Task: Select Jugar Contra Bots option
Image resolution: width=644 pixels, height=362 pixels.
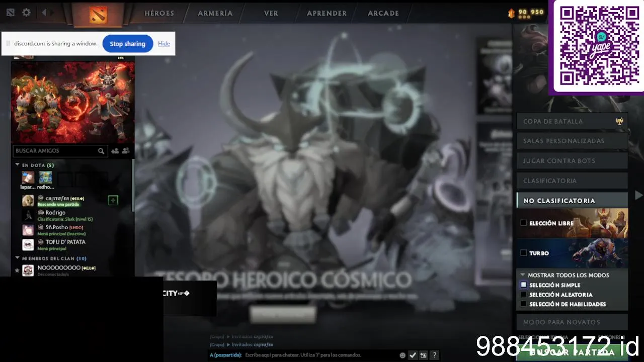Action: [x=573, y=161]
